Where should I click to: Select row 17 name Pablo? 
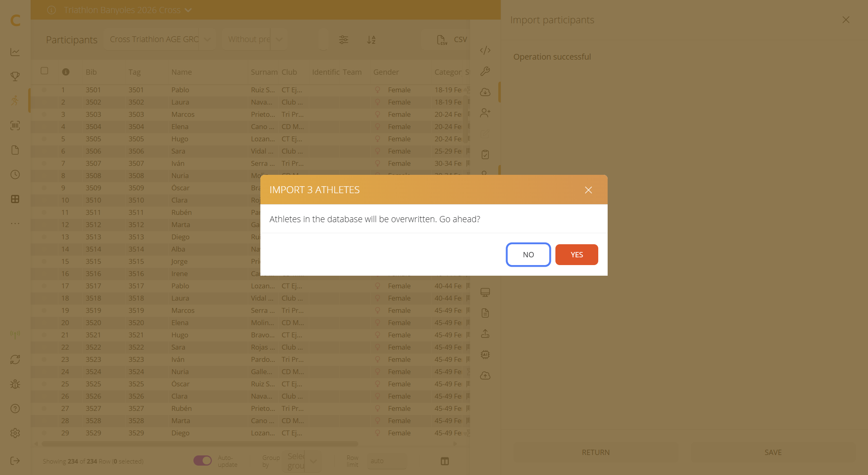(x=180, y=286)
